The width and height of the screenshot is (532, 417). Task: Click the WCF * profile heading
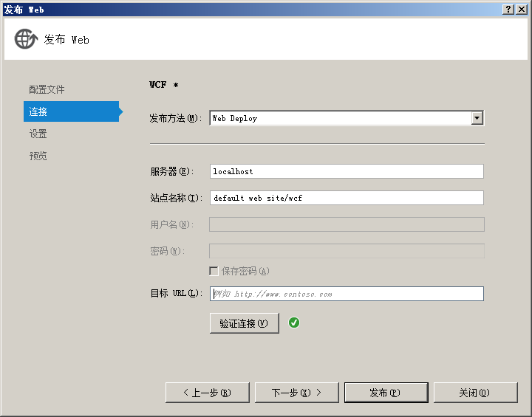click(164, 85)
